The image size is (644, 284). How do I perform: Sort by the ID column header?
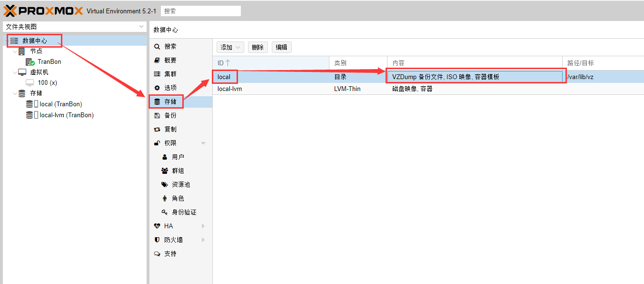point(271,63)
